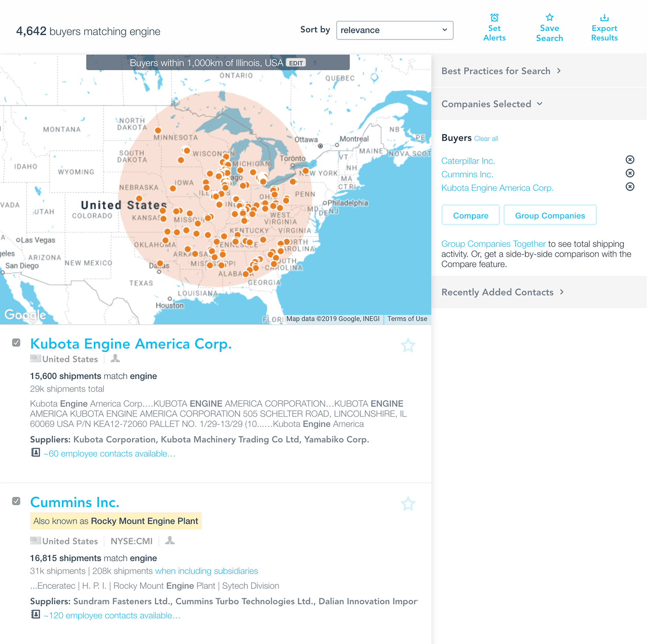
Task: Click the EDIT button on the map radius banner
Action: coord(296,62)
